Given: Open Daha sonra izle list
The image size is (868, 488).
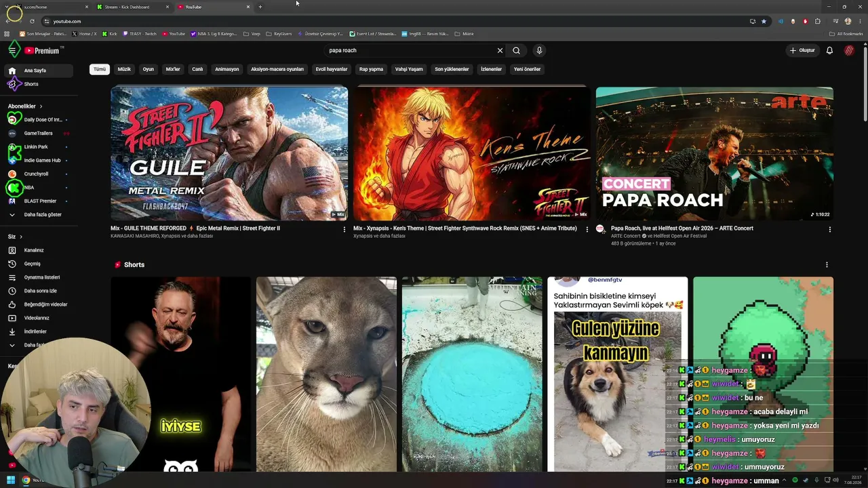Looking at the screenshot, I should tap(37, 291).
